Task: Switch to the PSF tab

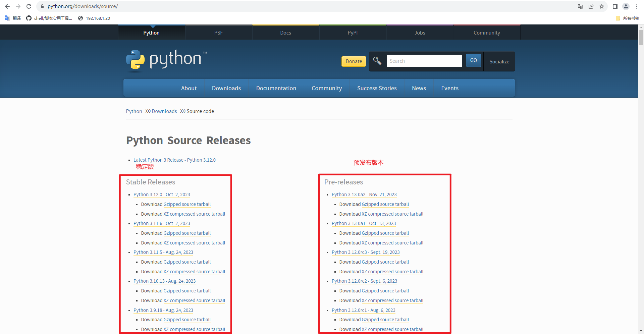Action: point(219,33)
